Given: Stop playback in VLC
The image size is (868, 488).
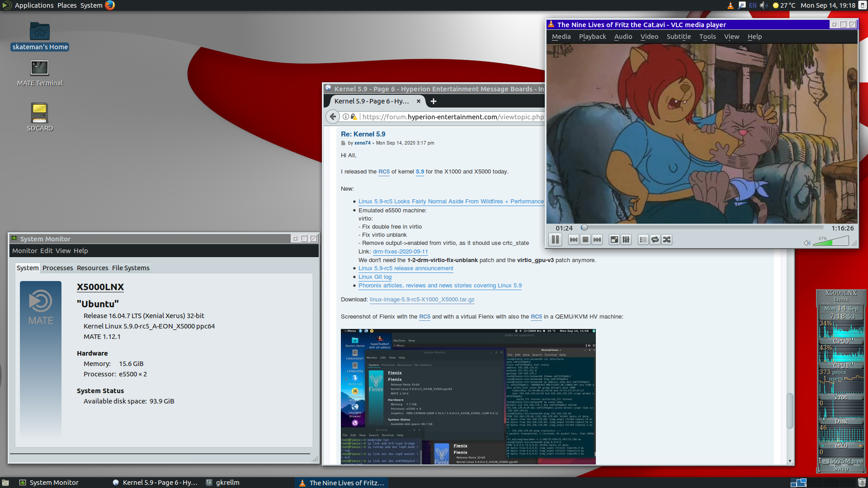Looking at the screenshot, I should (585, 240).
